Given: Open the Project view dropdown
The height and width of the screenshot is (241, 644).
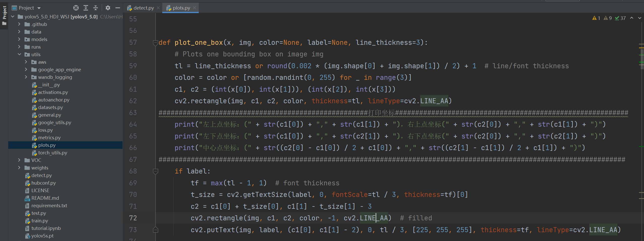Looking at the screenshot, I should 39,8.
